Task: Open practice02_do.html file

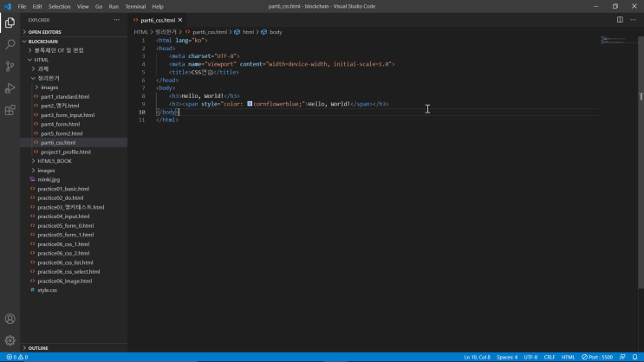Action: (61, 197)
